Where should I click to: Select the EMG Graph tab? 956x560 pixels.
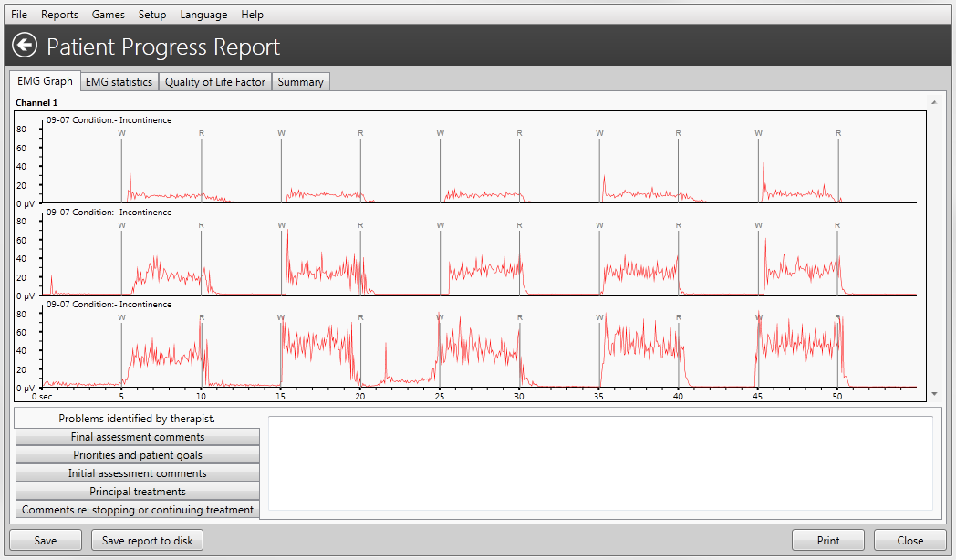point(45,81)
